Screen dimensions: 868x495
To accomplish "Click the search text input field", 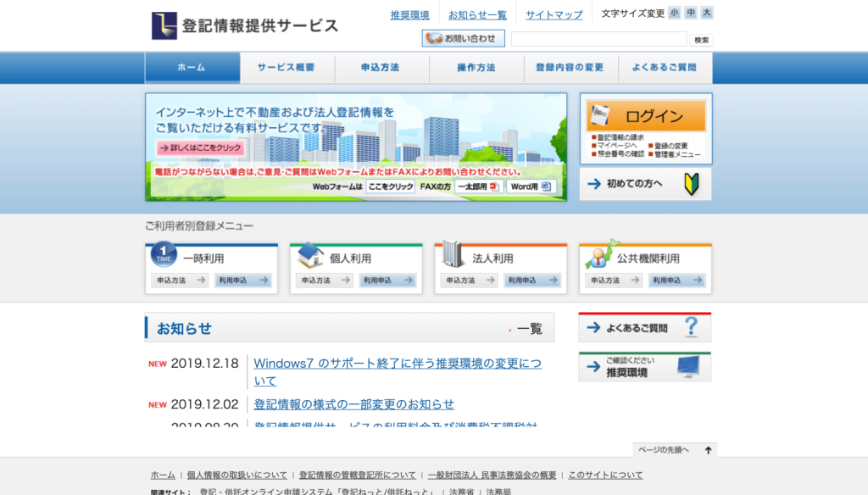I will coord(598,40).
